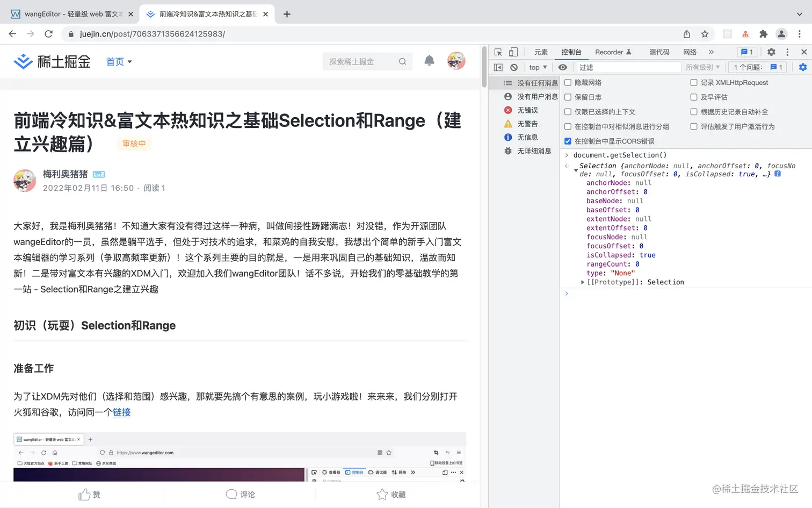Viewport: 812px width, 508px height.
Task: Click the live expression eye icon
Action: tap(562, 67)
